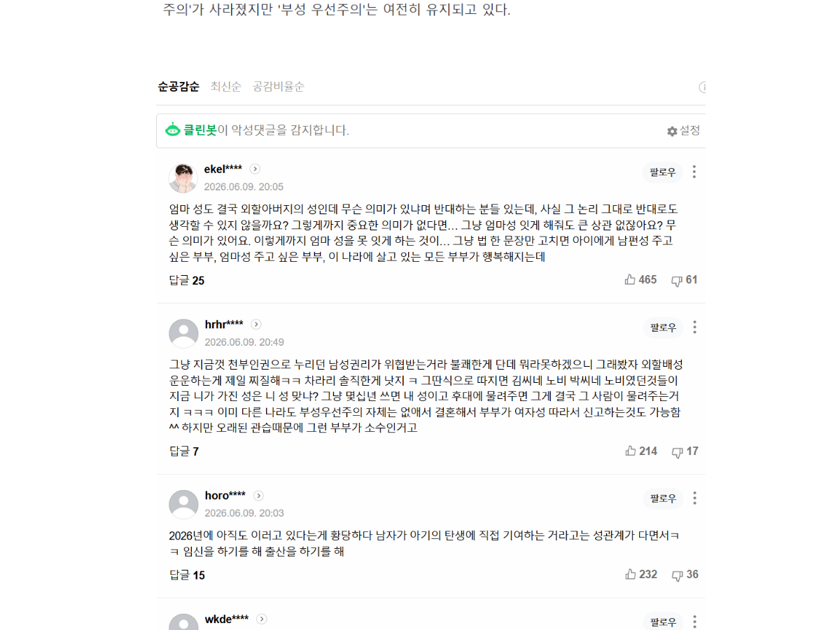Screen dimensions: 840x630
Task: Sort comments by 최신순
Action: (226, 87)
